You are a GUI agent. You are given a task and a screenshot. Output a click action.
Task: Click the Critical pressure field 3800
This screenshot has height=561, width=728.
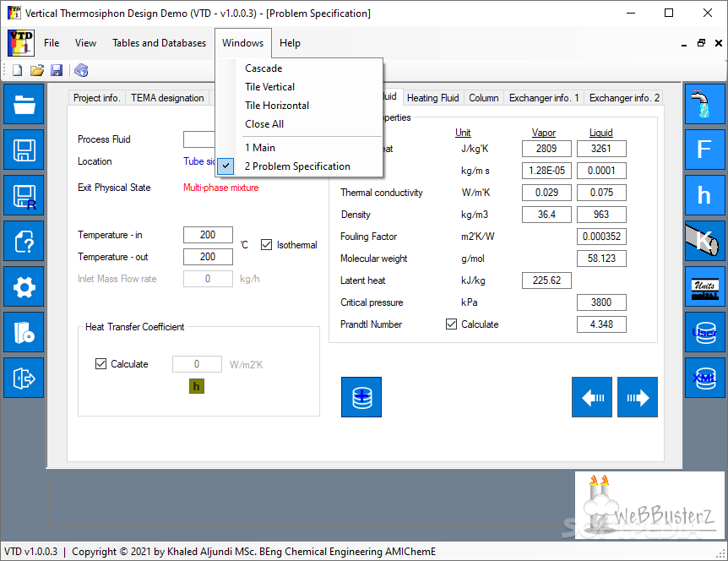coord(601,302)
